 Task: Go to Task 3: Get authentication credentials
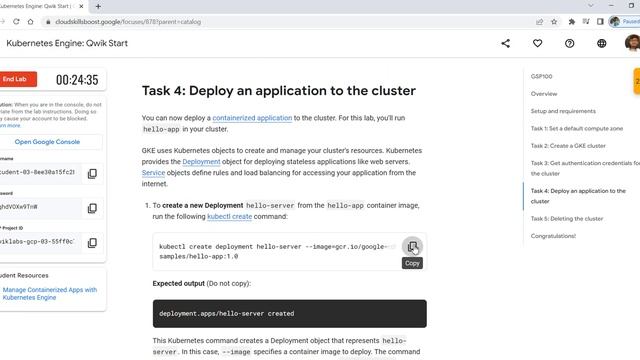[585, 168]
